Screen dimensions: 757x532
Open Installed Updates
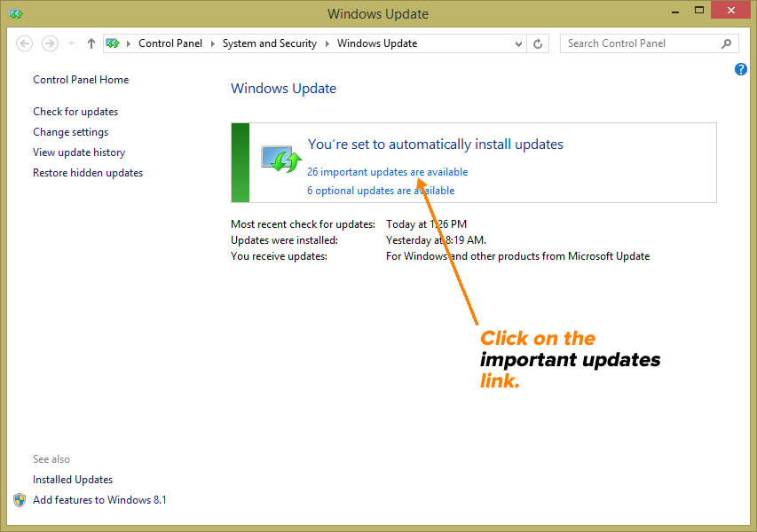pyautogui.click(x=73, y=480)
